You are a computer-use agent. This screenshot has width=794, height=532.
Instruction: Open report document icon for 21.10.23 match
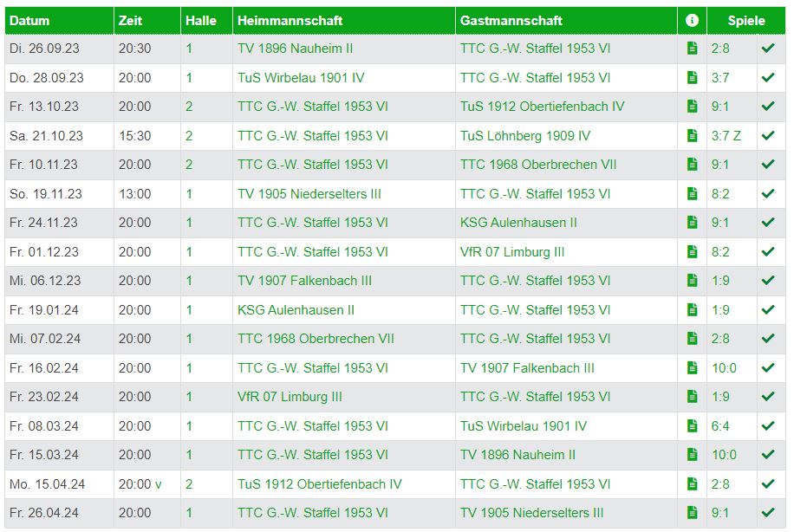[692, 136]
